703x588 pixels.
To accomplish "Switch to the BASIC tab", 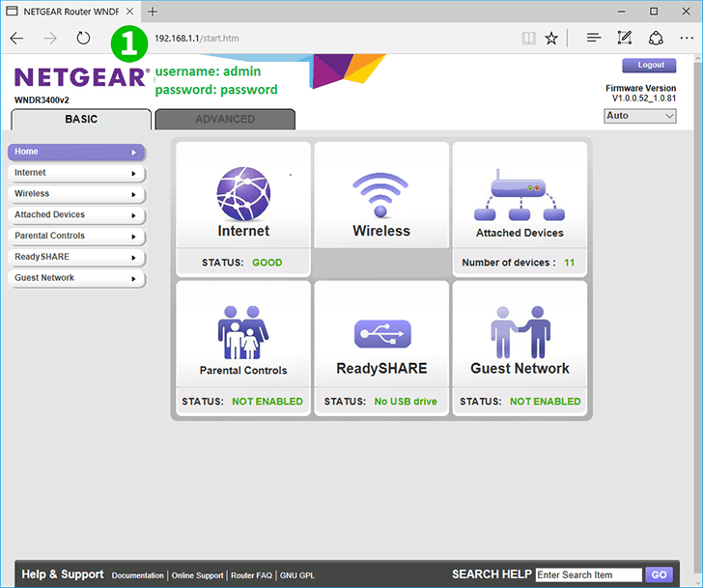I will (81, 119).
